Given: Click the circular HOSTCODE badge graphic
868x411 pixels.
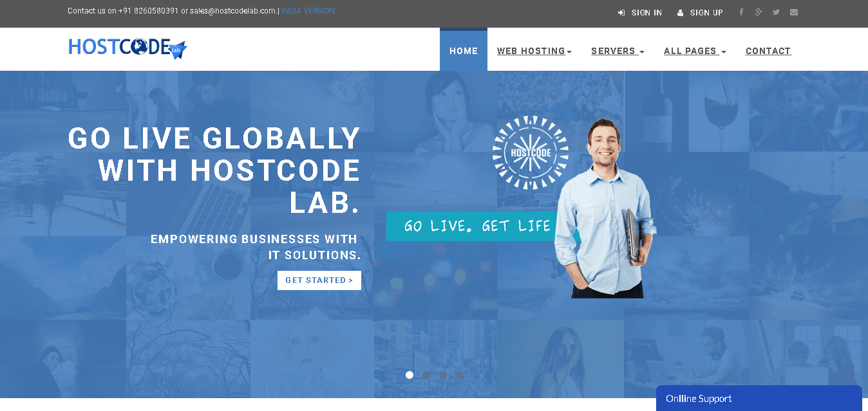Looking at the screenshot, I should click(x=531, y=153).
